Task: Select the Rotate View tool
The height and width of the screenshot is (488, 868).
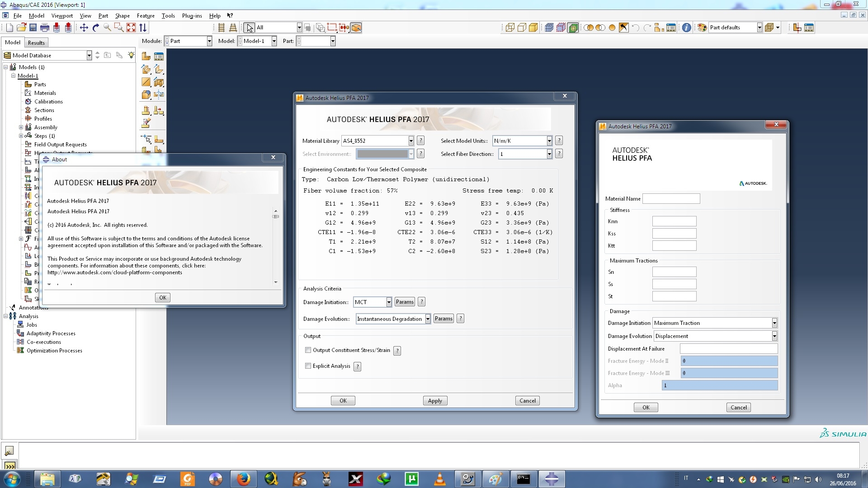Action: [x=95, y=28]
